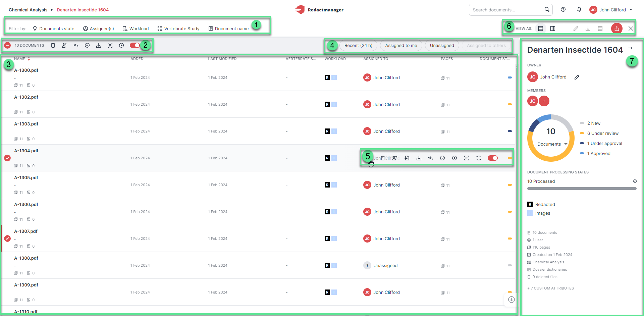Download selected documents from bulk toolbar
Image resolution: width=644 pixels, height=316 pixels.
(99, 45)
